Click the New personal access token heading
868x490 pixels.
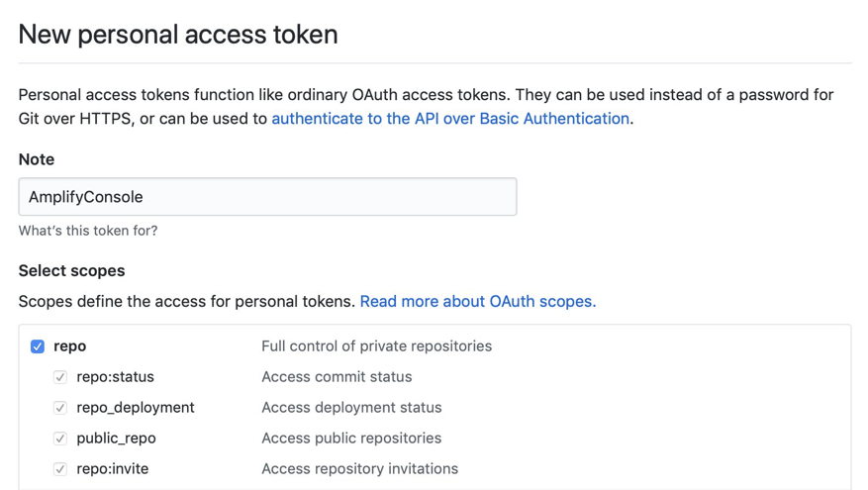click(178, 35)
